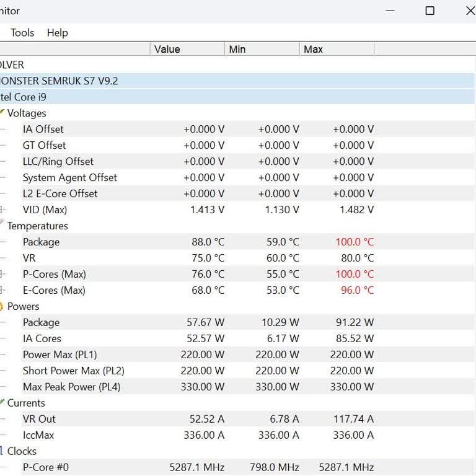Click the Voltages category icon

(2, 113)
